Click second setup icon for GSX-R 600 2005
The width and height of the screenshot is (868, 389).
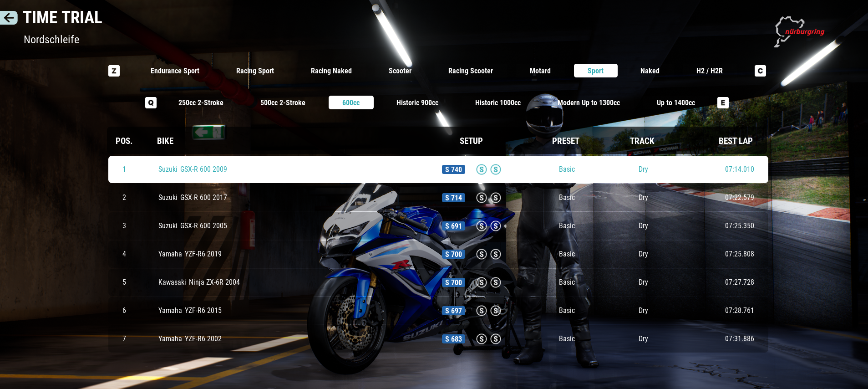(x=496, y=226)
